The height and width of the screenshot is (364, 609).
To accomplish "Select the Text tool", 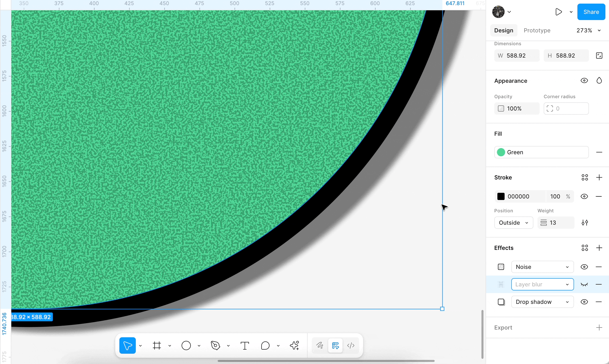I will click(245, 345).
